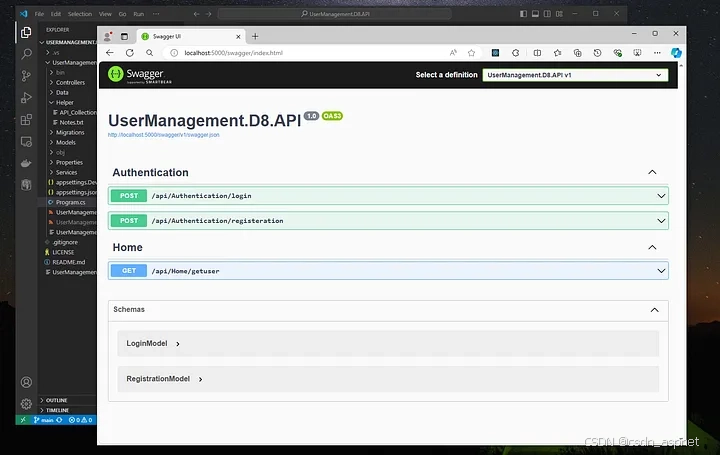
Task: Expand POST /api/Authentication/registeration operation
Action: tap(388, 221)
